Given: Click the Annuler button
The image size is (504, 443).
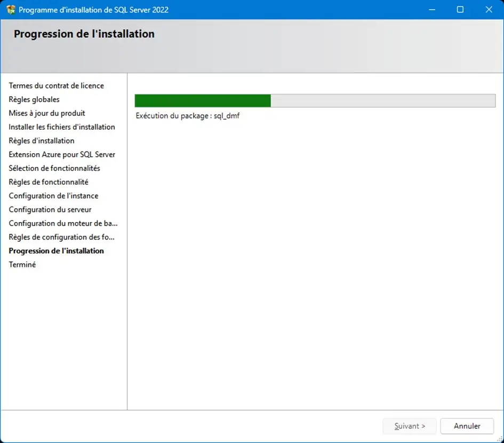Looking at the screenshot, I should 467,426.
